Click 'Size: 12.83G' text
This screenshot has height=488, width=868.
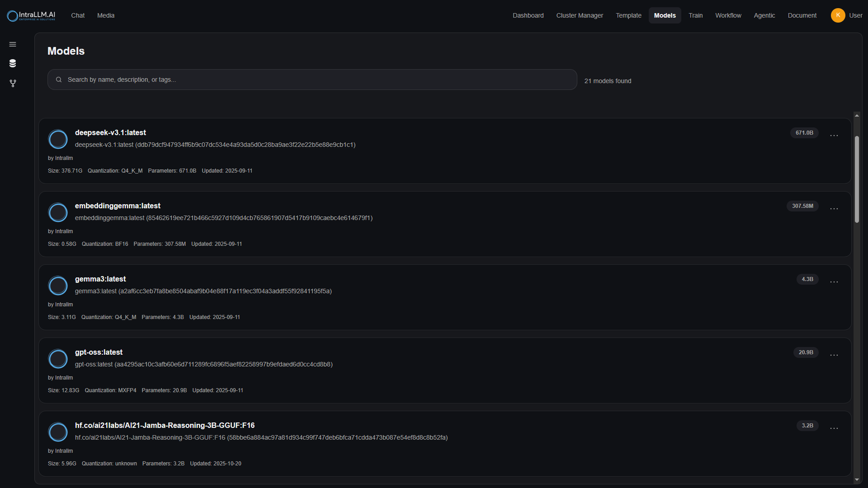coord(63,390)
